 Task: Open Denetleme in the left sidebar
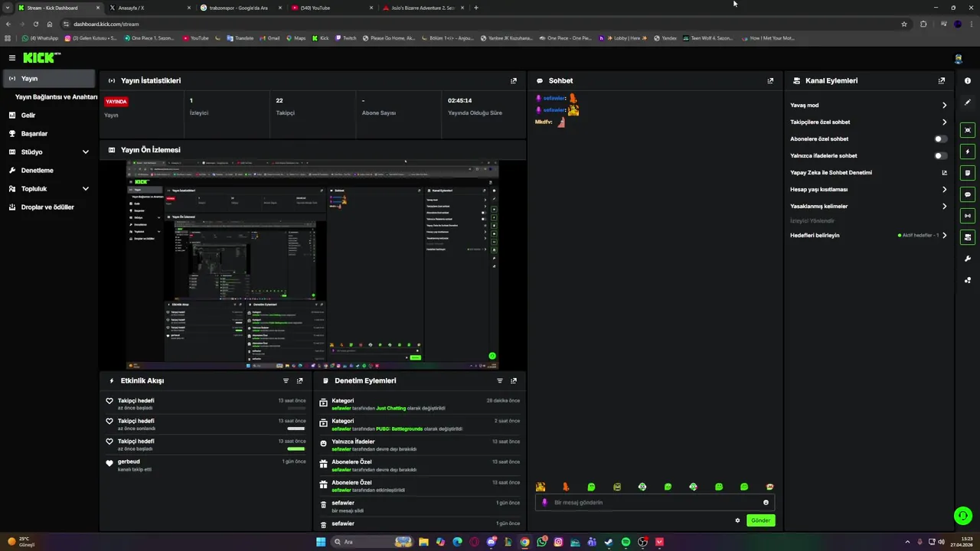pyautogui.click(x=49, y=171)
